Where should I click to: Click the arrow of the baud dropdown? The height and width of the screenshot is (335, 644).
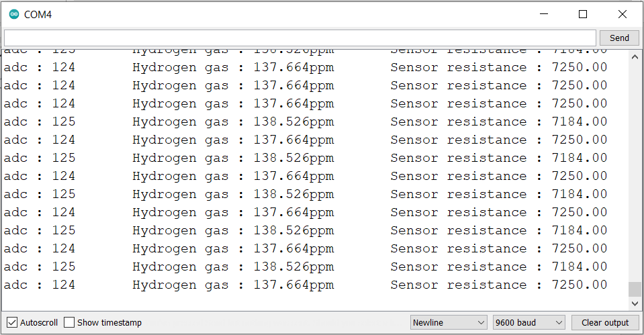559,322
